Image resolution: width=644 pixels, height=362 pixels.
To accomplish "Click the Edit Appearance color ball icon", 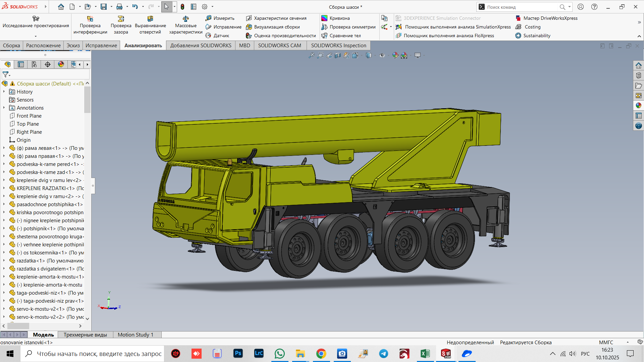I will (395, 55).
